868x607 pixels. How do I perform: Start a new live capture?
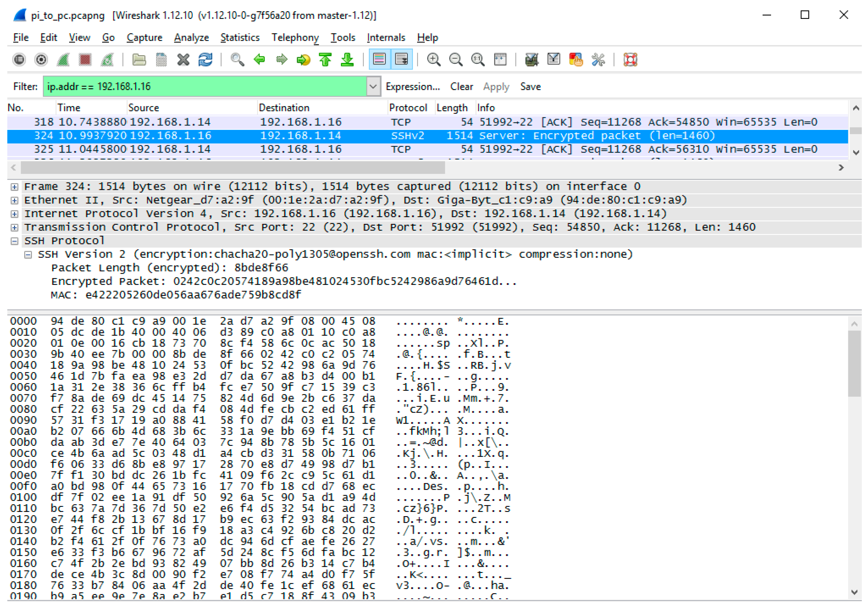pyautogui.click(x=63, y=60)
